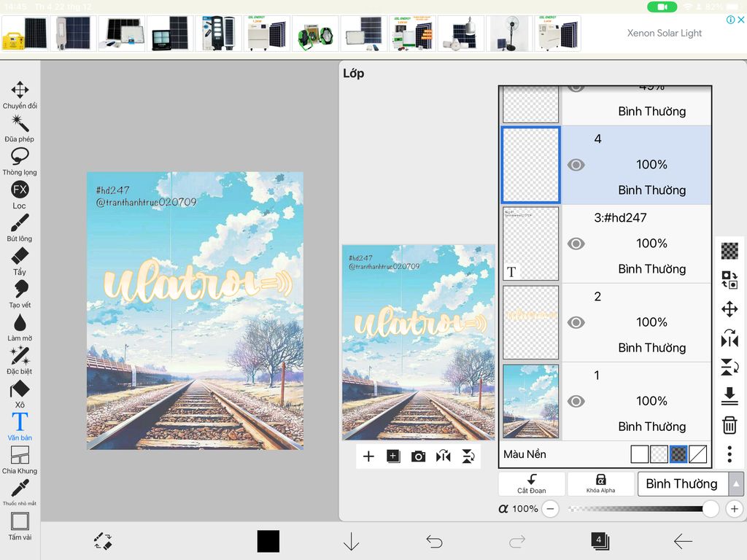Toggle visibility of layer 1

pos(576,402)
